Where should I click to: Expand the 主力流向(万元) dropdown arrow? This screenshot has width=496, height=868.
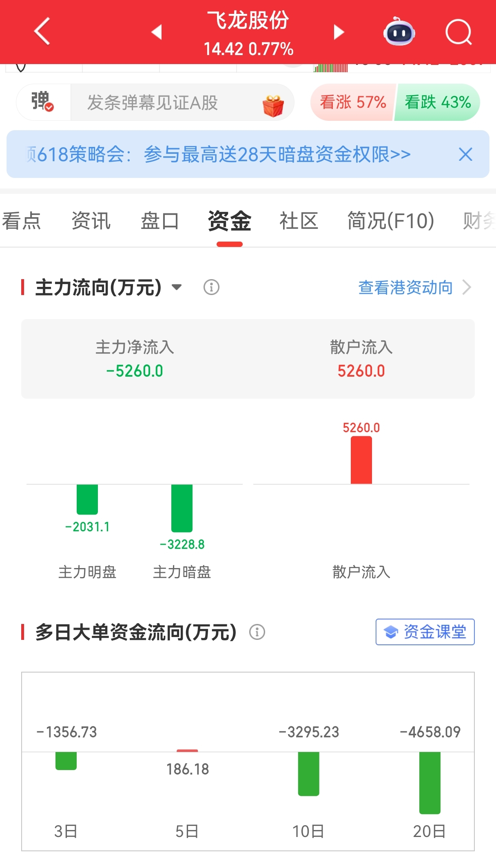(x=177, y=287)
